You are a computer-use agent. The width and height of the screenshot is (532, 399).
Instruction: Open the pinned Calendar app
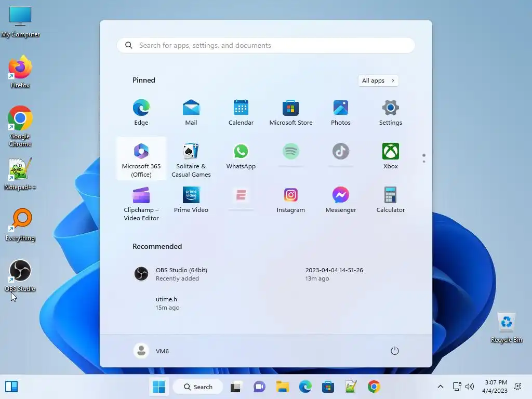[x=241, y=113]
